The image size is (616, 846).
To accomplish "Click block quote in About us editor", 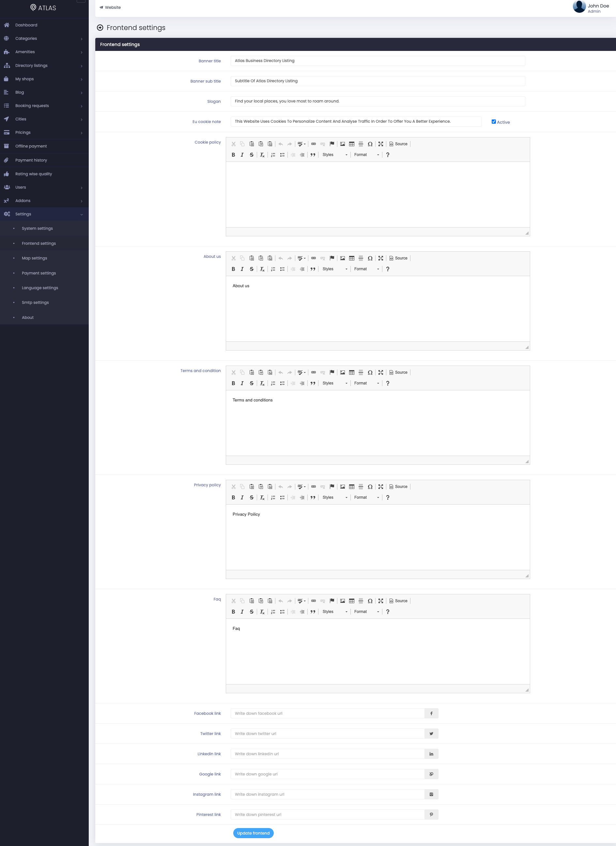I will [313, 269].
